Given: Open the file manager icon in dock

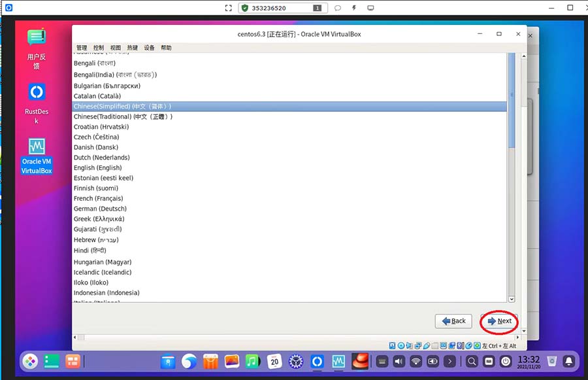Looking at the screenshot, I should (168, 362).
